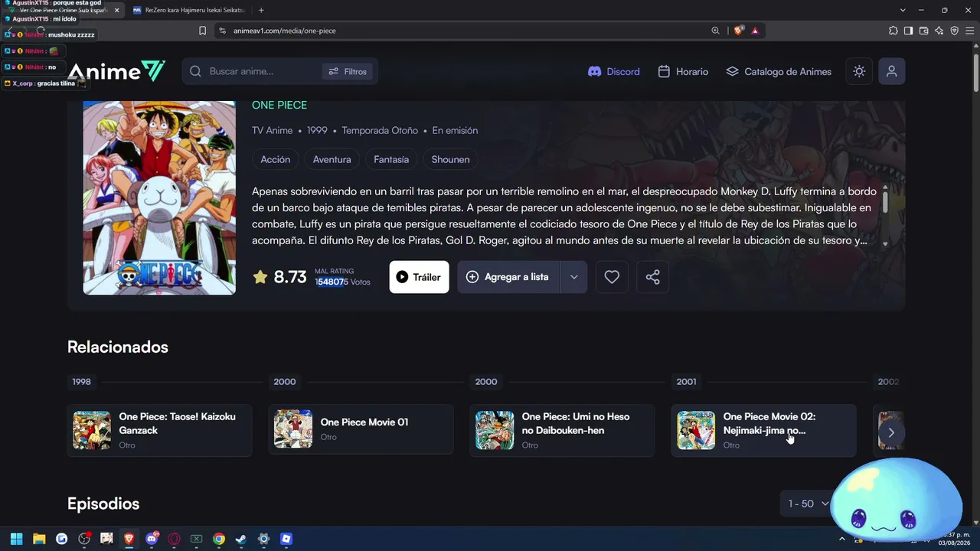Select the Aventura genre tag
This screenshot has height=551, width=980.
point(332,159)
